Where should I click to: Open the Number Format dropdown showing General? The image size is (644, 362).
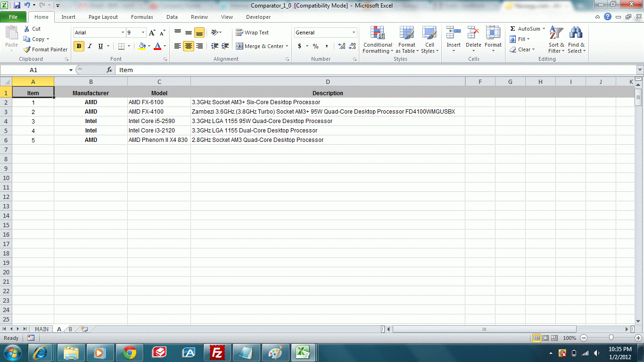coord(325,32)
